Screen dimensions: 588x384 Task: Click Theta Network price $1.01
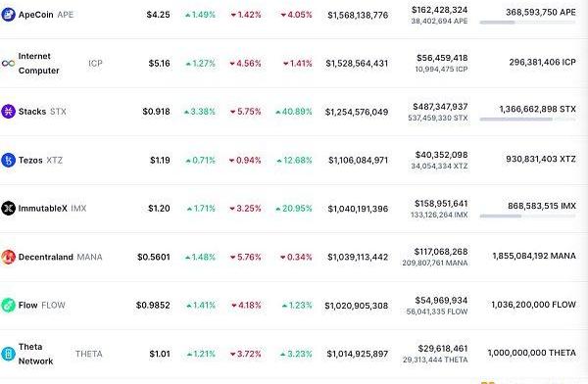click(160, 354)
